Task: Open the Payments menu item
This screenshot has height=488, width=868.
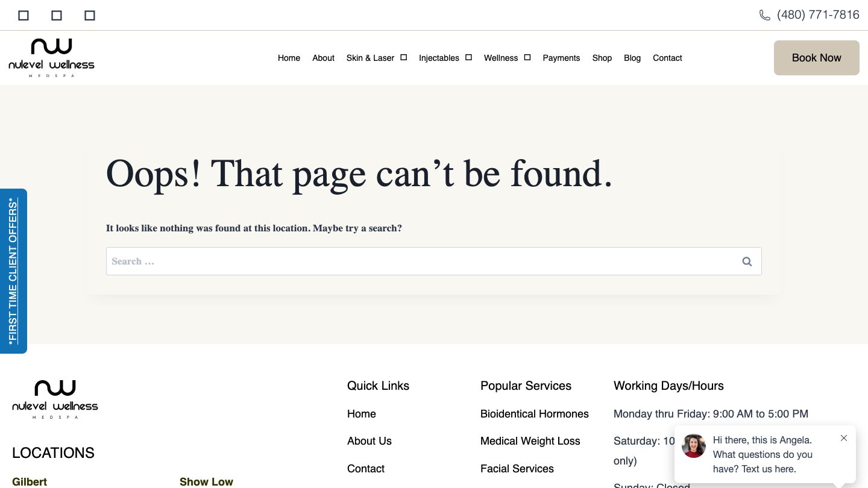Action: (561, 58)
